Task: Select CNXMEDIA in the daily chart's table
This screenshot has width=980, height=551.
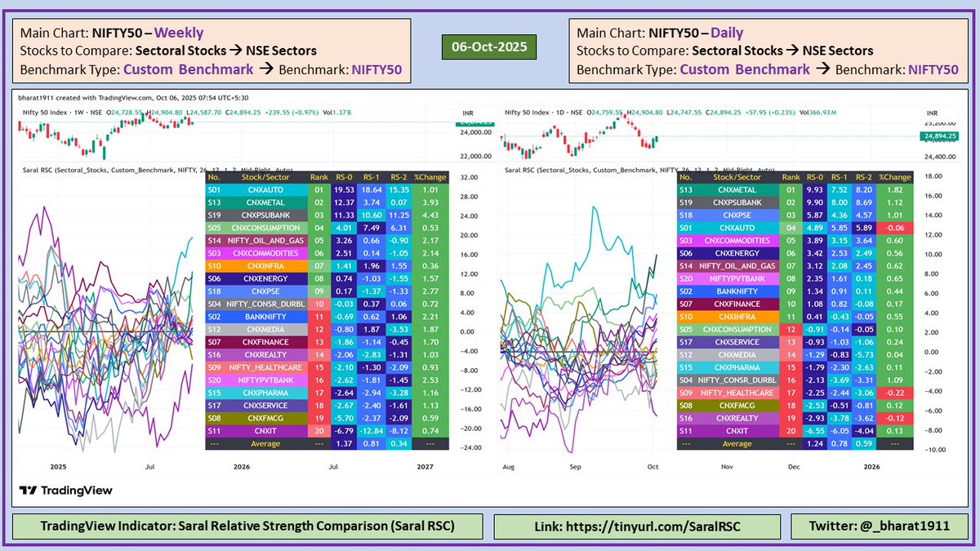Action: (x=737, y=356)
